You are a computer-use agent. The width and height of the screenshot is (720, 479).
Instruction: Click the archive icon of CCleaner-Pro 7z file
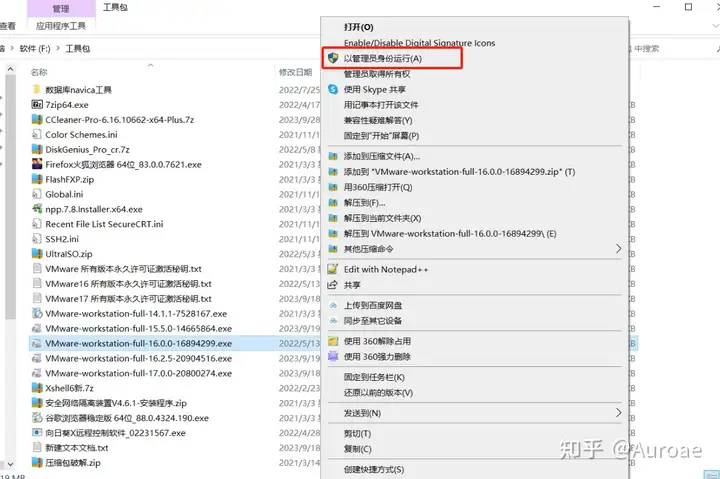coord(37,119)
